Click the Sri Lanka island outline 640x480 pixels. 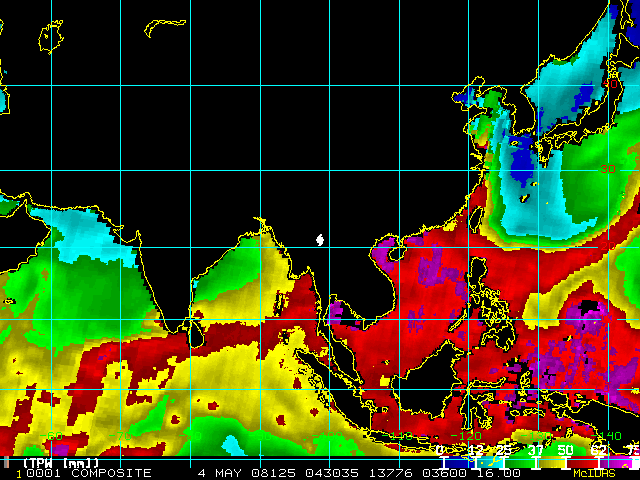click(197, 332)
